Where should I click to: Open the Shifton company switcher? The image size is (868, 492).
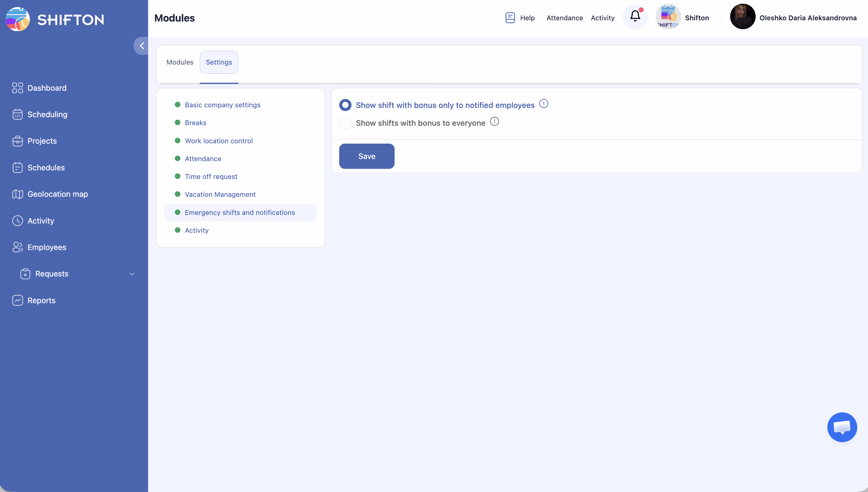[683, 18]
